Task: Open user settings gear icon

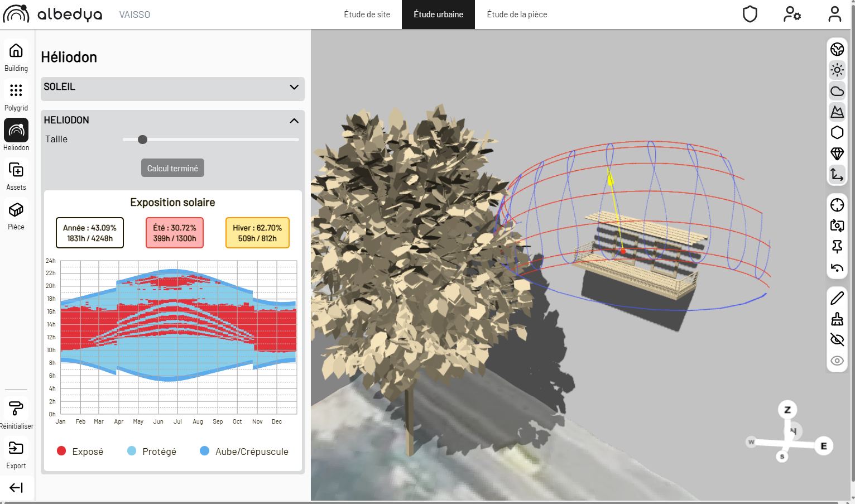Action: click(x=792, y=14)
